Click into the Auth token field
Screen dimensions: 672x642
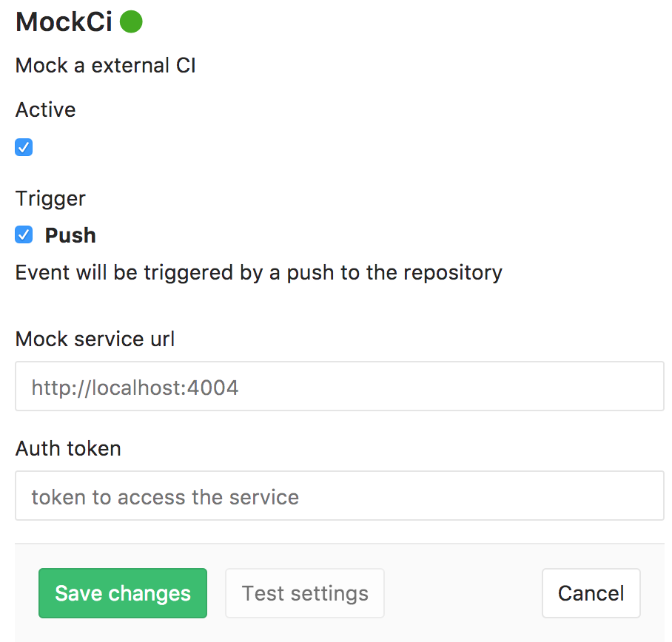(x=340, y=496)
